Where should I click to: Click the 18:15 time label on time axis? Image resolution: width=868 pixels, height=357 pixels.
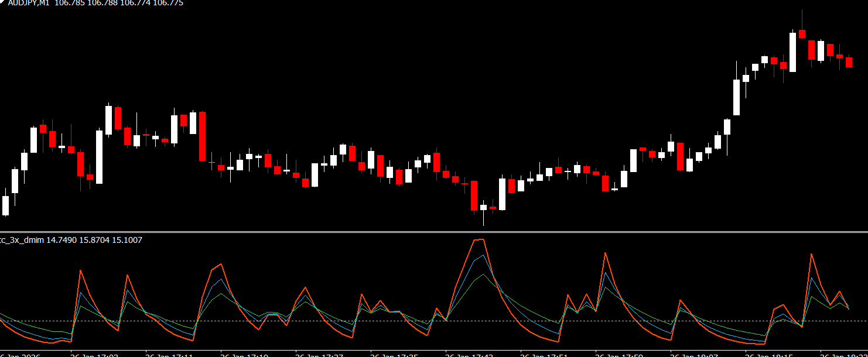pos(770,355)
